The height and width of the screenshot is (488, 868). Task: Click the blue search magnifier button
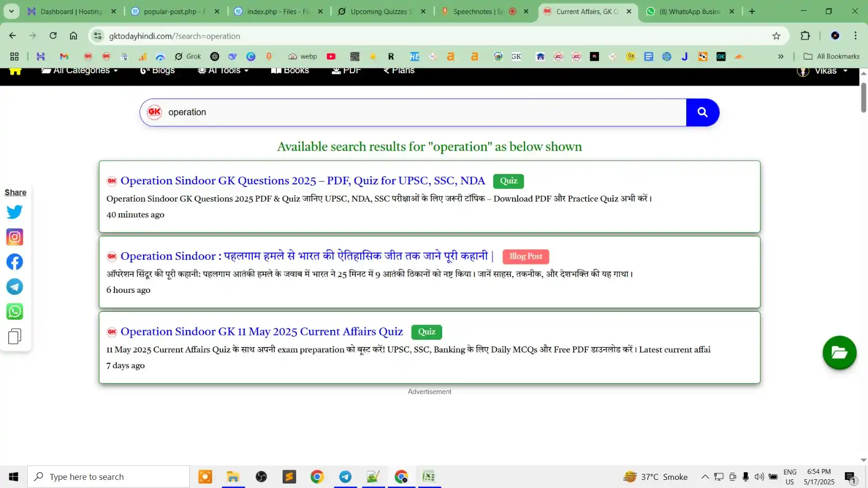click(x=703, y=112)
